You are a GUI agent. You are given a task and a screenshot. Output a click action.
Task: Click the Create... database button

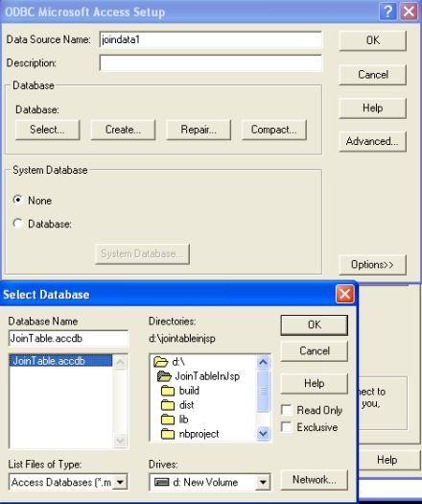(x=123, y=130)
